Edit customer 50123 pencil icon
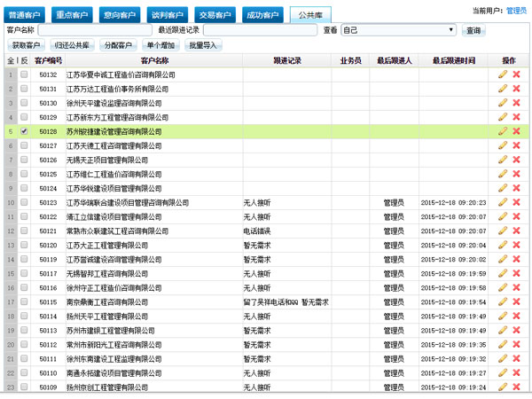Viewport: 532px width, 399px height. pos(503,202)
